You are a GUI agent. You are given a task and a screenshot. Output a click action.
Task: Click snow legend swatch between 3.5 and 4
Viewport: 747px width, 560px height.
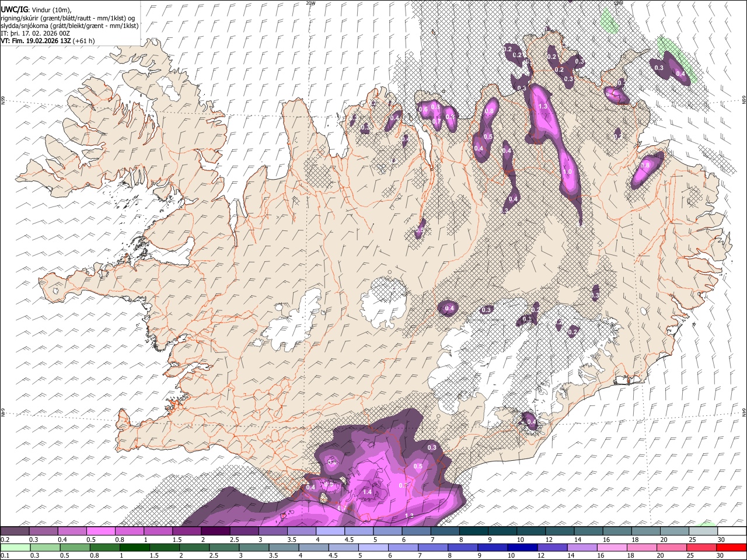tap(301, 531)
